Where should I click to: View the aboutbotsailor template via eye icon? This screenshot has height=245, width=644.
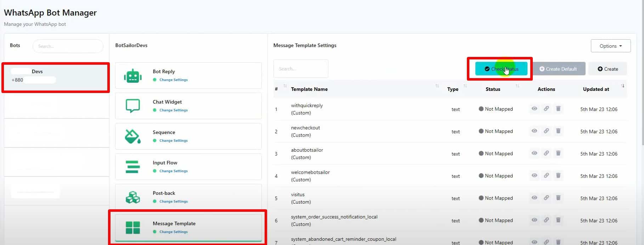pos(534,153)
